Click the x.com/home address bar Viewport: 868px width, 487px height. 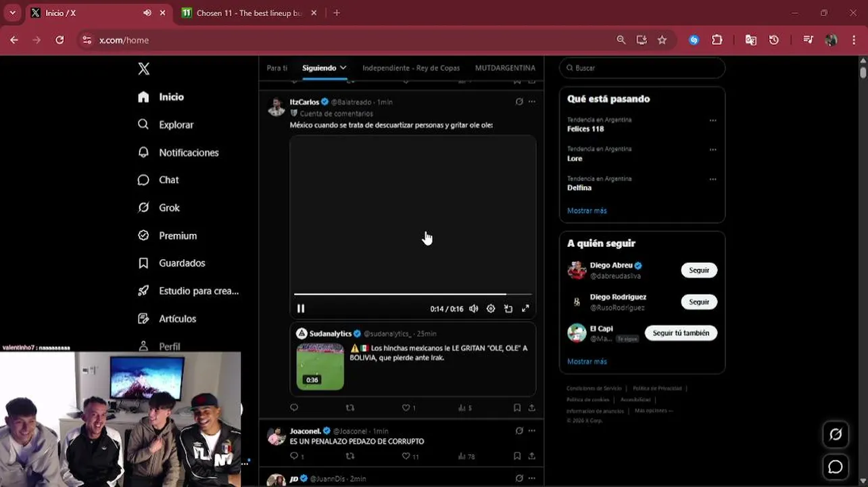345,40
